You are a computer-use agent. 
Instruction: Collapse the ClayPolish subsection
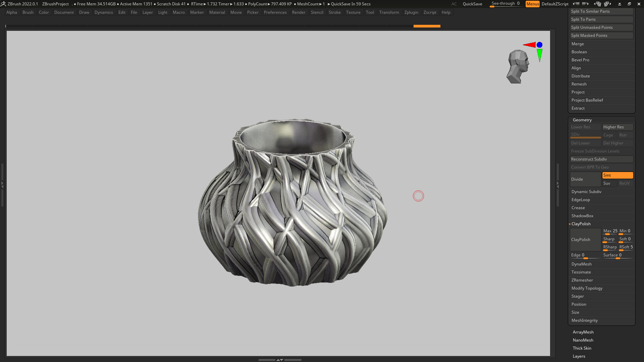[581, 224]
